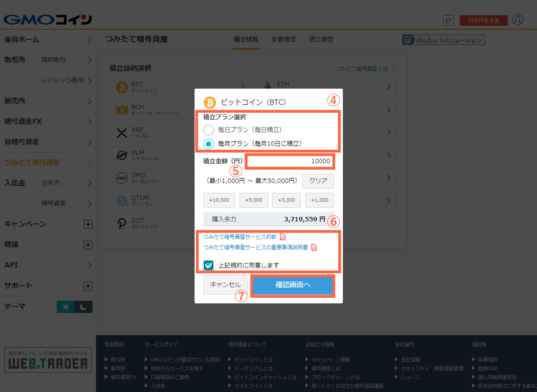Click the help question mark icon
The image size is (537, 392).
[393, 68]
